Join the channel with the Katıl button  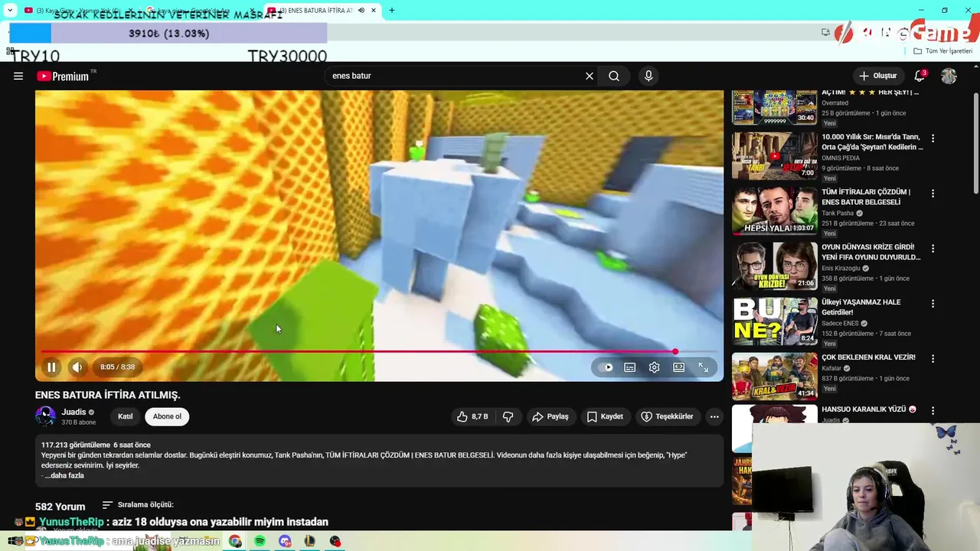click(125, 416)
